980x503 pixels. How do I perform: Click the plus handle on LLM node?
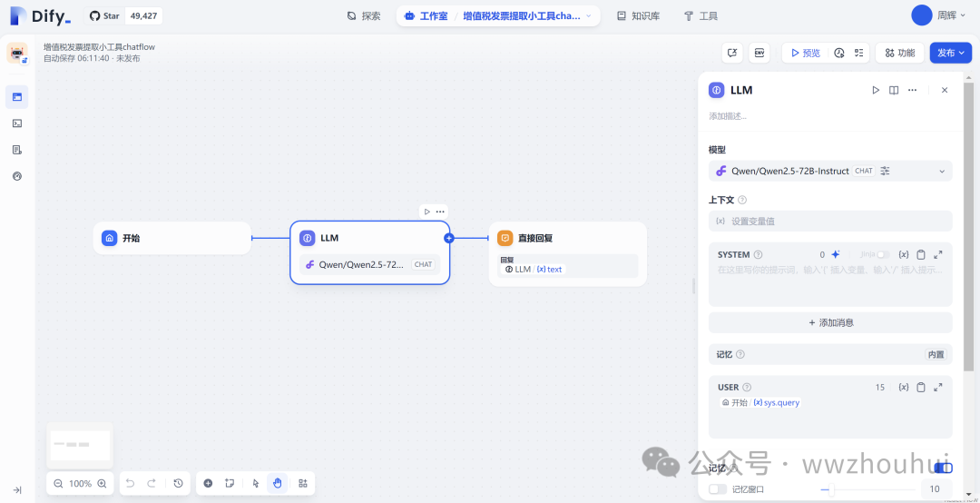[x=449, y=238]
